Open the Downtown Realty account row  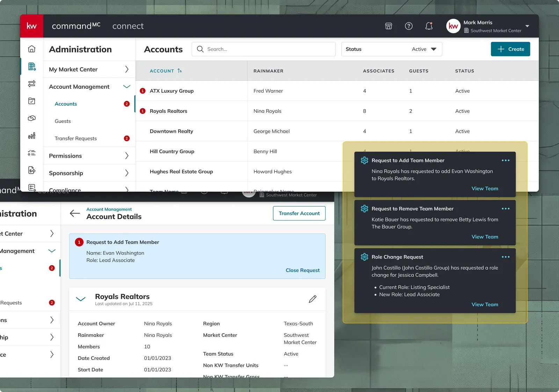pyautogui.click(x=172, y=131)
